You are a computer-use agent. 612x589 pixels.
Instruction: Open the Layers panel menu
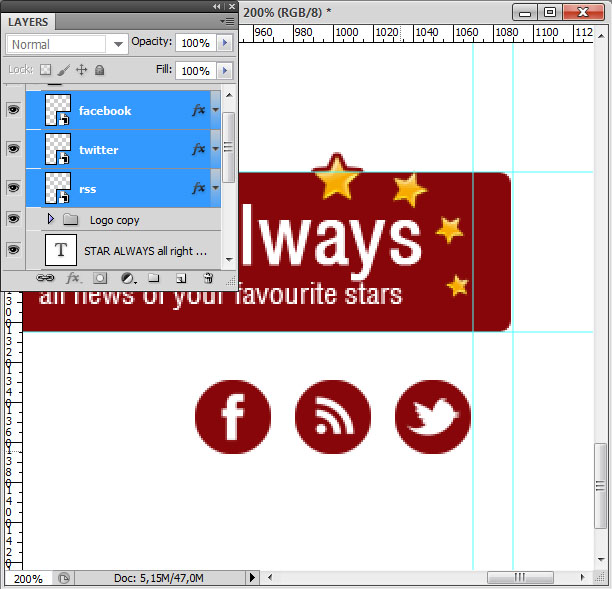coord(228,21)
